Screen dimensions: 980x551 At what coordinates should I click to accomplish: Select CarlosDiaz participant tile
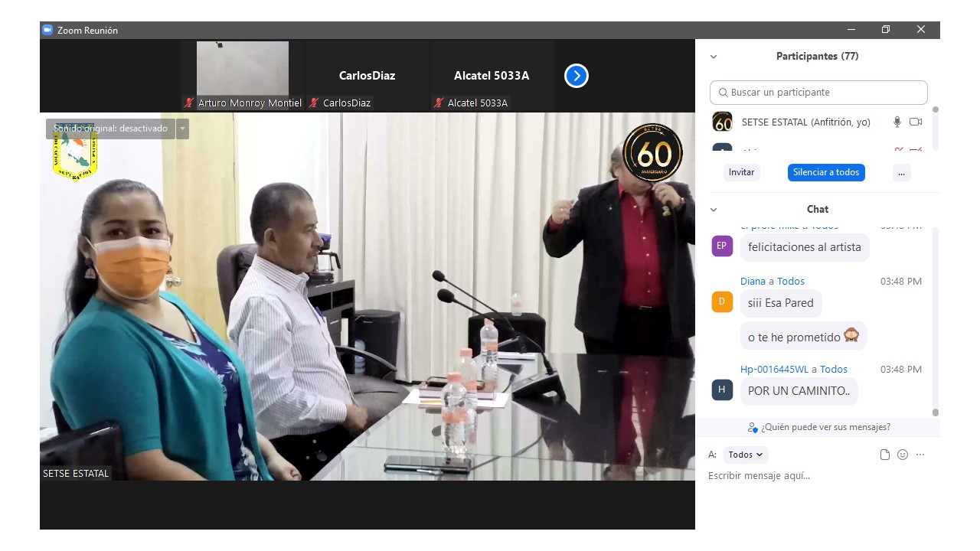(x=367, y=76)
